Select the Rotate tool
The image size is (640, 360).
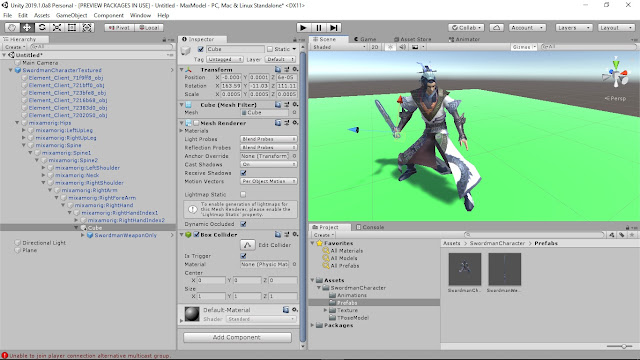click(42, 27)
